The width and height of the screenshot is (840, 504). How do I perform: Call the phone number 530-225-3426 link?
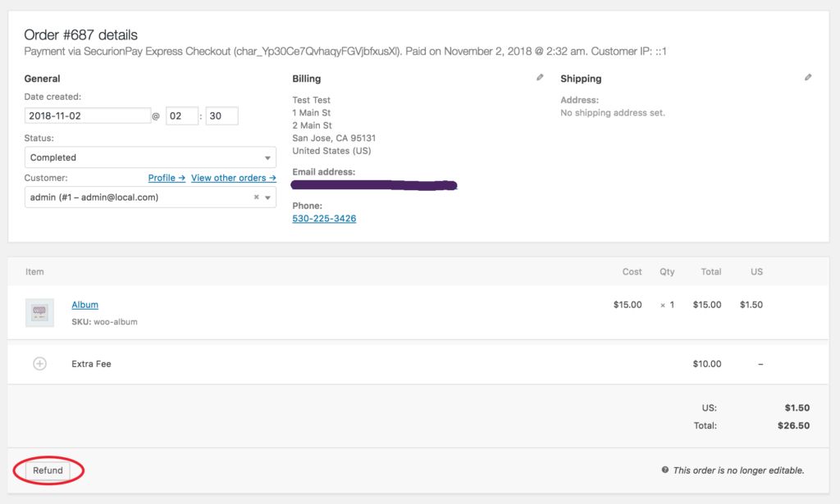tap(324, 218)
